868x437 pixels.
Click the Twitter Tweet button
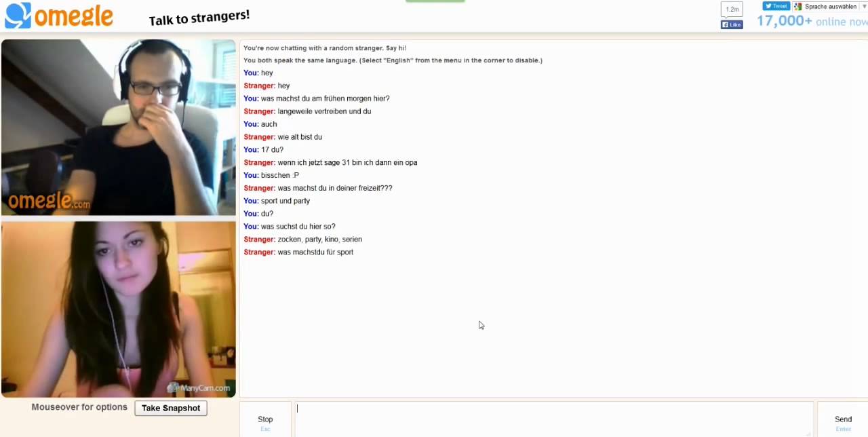tap(776, 6)
